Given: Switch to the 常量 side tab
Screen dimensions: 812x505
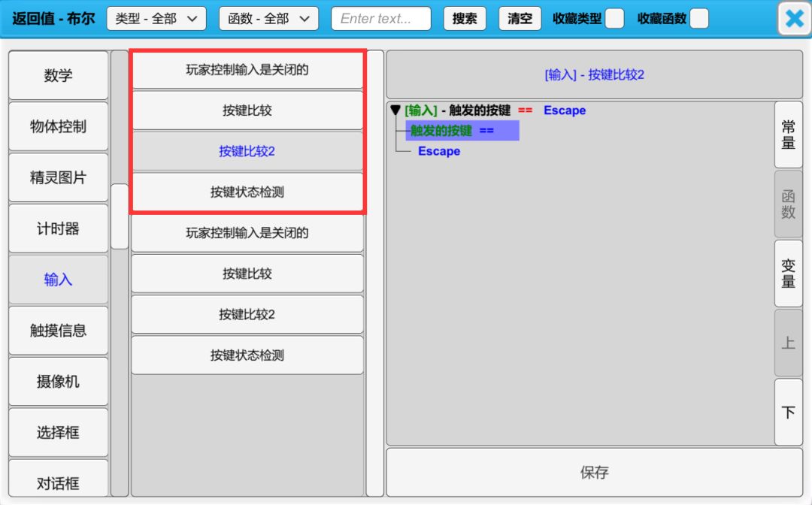Looking at the screenshot, I should (788, 135).
